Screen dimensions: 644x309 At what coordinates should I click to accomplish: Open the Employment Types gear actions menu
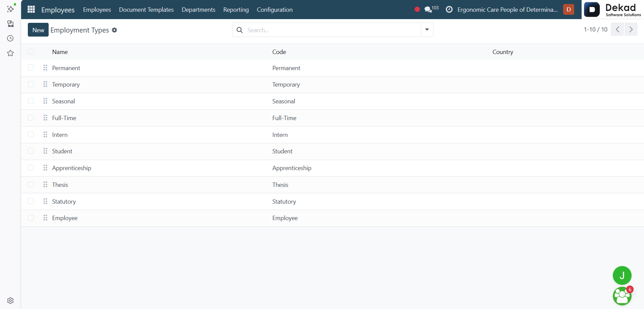coord(114,30)
